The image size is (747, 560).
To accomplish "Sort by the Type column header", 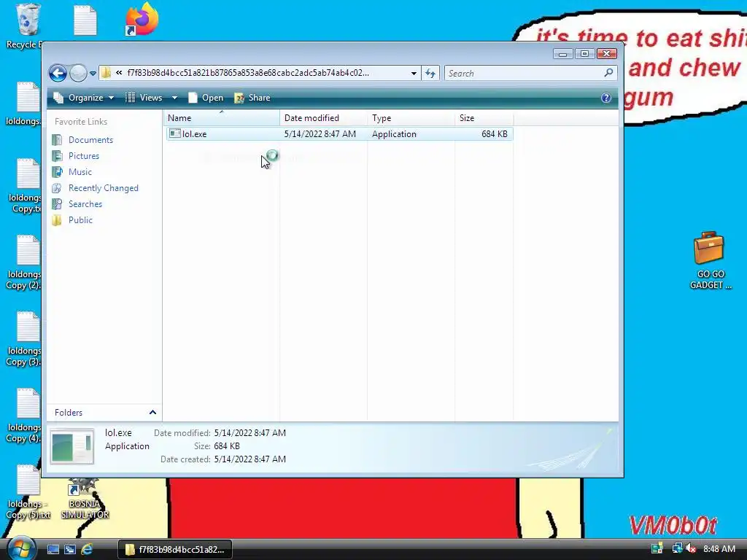I will click(411, 118).
